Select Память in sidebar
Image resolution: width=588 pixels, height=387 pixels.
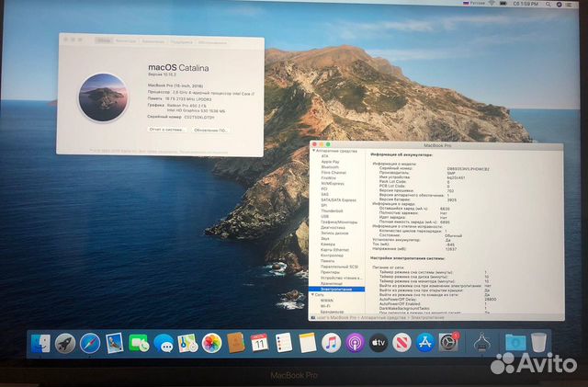click(328, 260)
